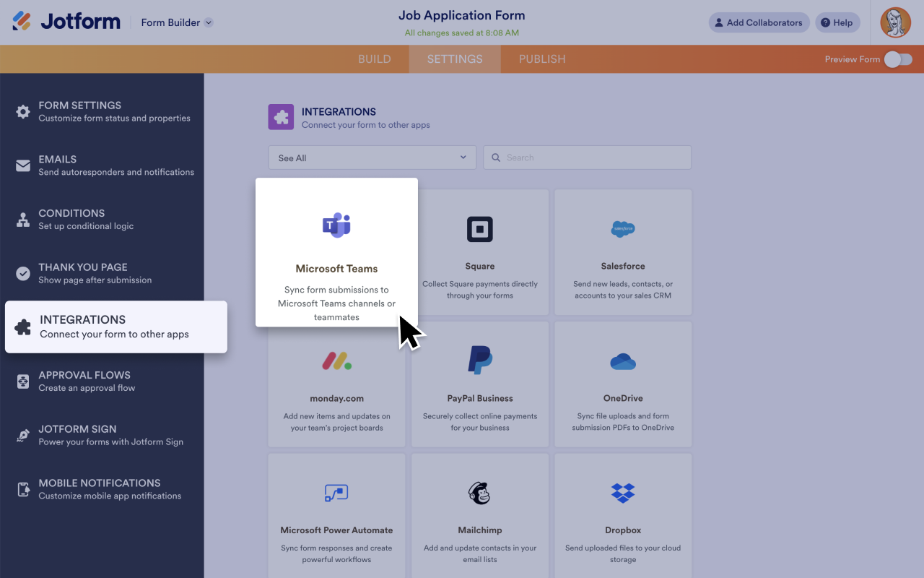The height and width of the screenshot is (578, 924).
Task: Select the Microsoft Teams integration icon
Action: pos(336,225)
